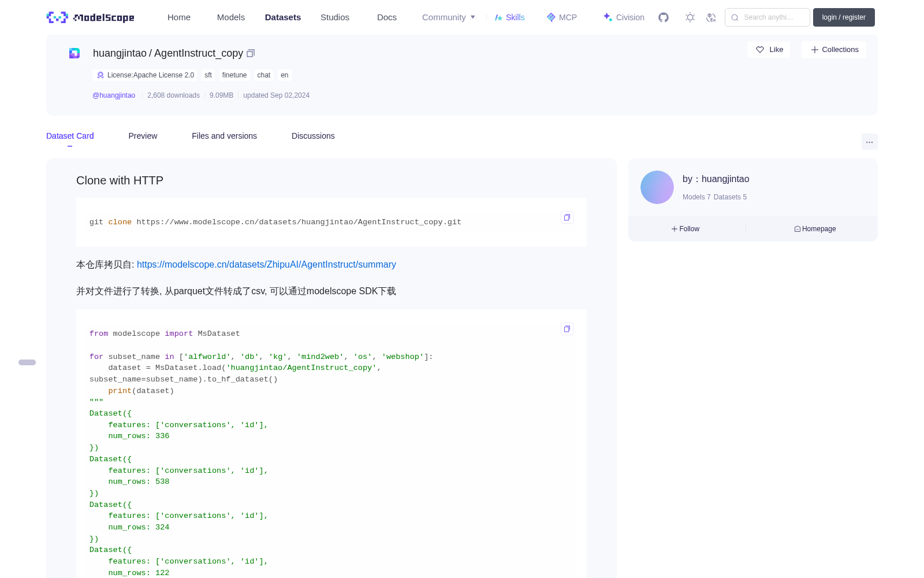Switch to Files and versions tab
This screenshot has width=924, height=578.
[224, 136]
